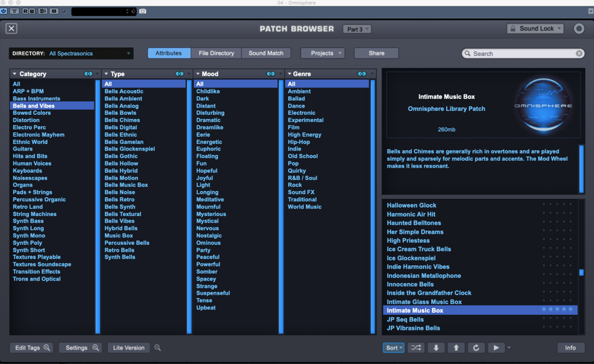
Task: Switch to the Attributes tab
Action: tap(169, 53)
